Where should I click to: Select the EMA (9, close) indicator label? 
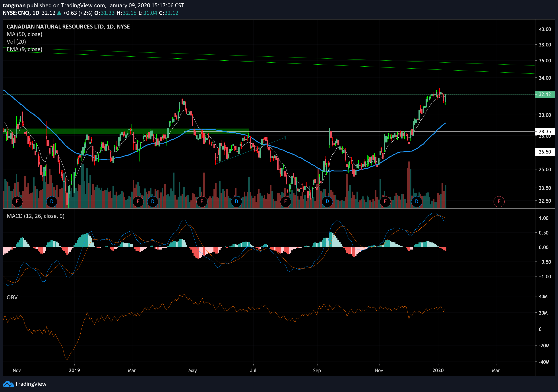pos(25,49)
